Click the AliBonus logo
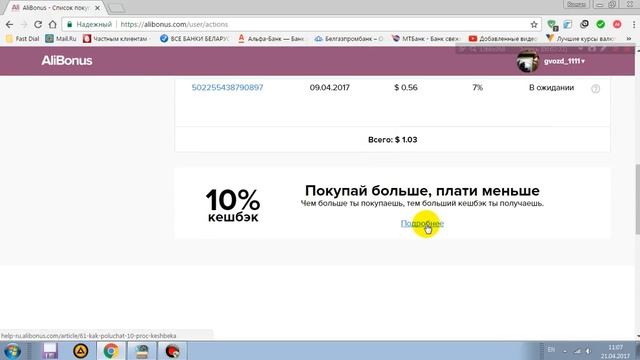Viewport: 640px width, 360px height. coord(67,61)
